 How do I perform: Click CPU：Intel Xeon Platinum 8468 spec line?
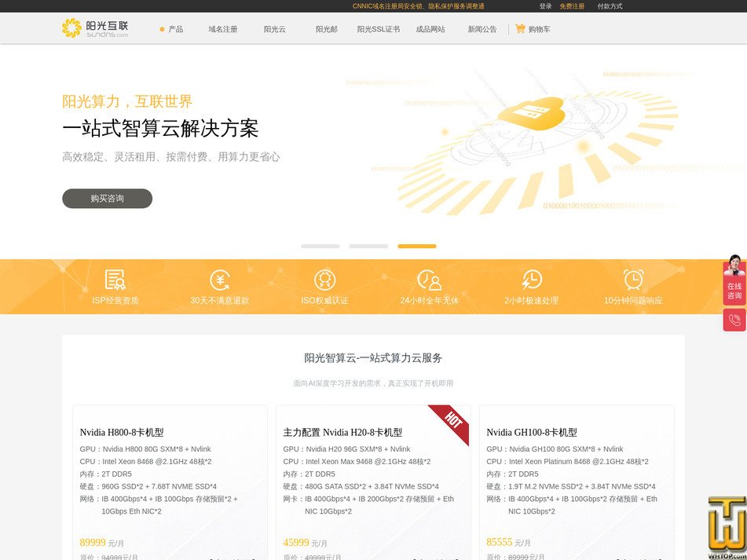(567, 461)
